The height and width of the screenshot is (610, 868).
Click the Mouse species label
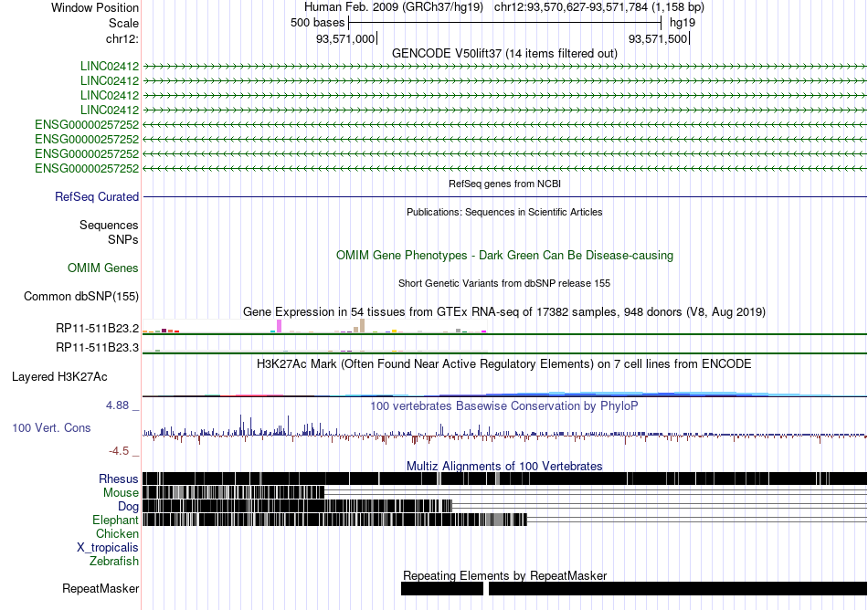point(121,493)
